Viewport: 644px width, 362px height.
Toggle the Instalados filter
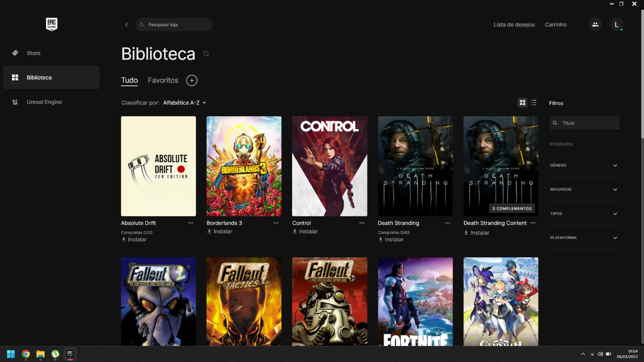[x=561, y=144]
